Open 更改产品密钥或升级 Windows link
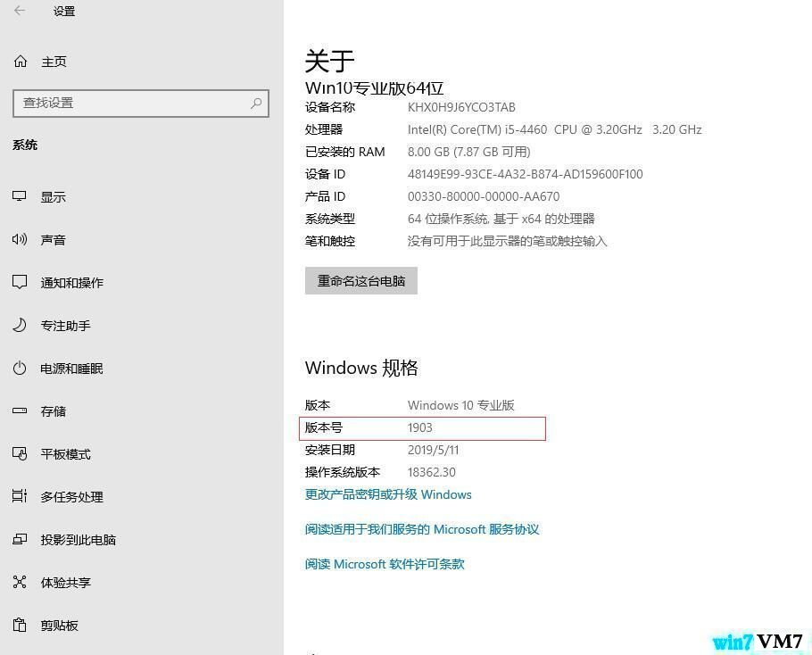Viewport: 812px width, 655px height. point(388,494)
